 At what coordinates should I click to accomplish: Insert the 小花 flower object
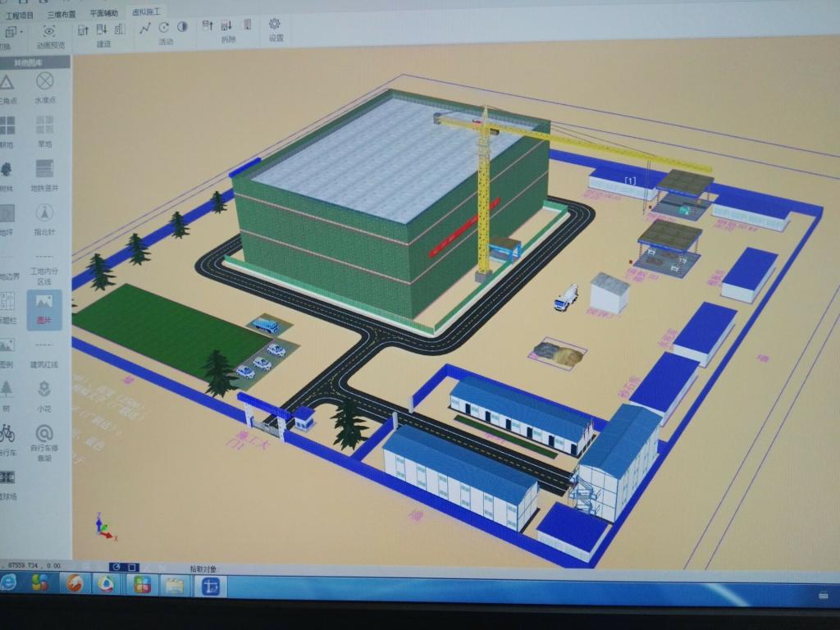44,389
